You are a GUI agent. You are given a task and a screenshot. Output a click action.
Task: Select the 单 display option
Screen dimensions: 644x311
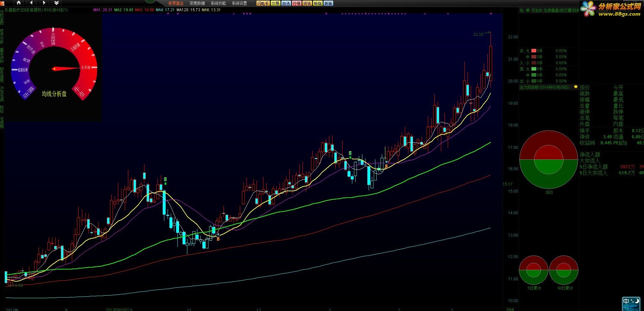528,11
